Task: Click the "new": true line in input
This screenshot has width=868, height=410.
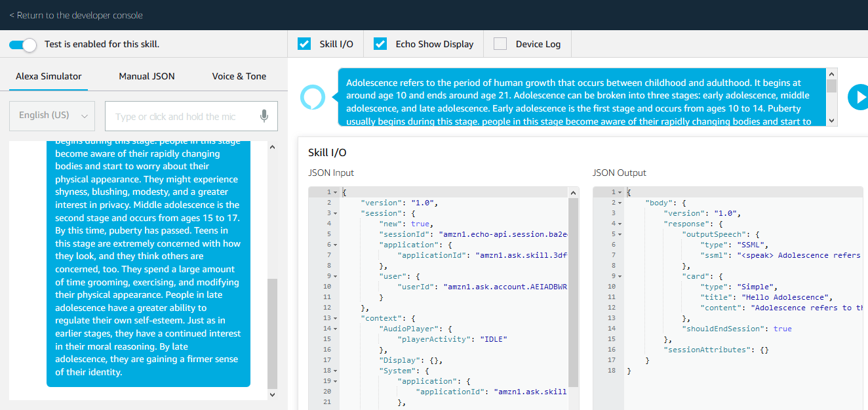Action: (405, 224)
